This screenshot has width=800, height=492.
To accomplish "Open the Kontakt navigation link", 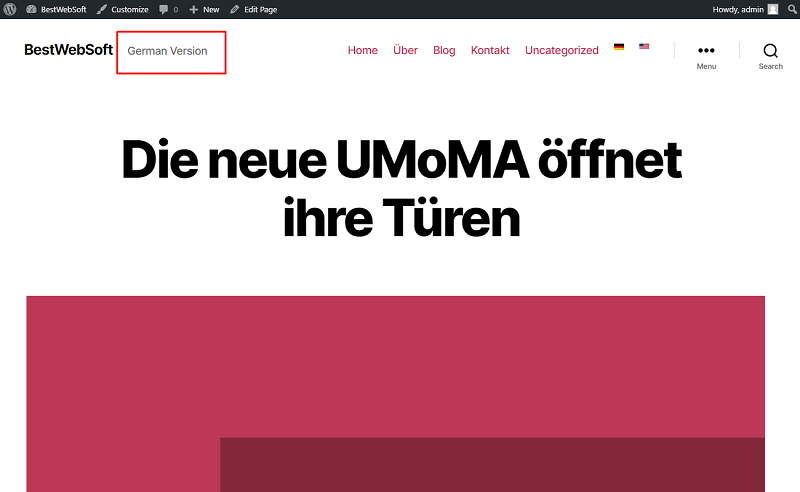I will point(490,50).
